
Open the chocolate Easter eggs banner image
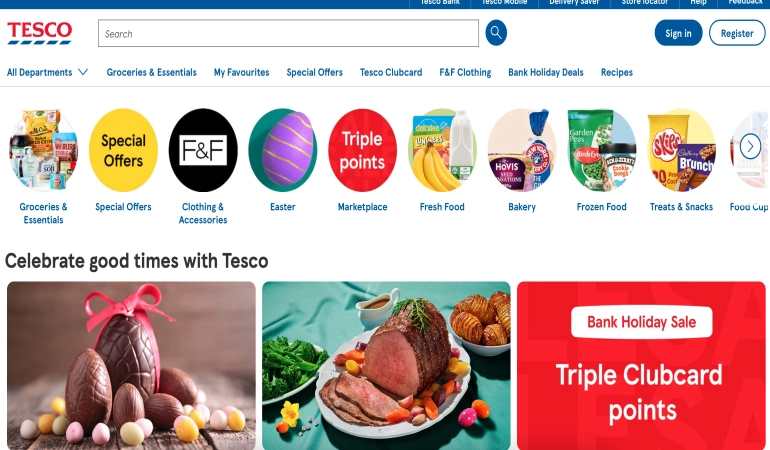click(131, 366)
